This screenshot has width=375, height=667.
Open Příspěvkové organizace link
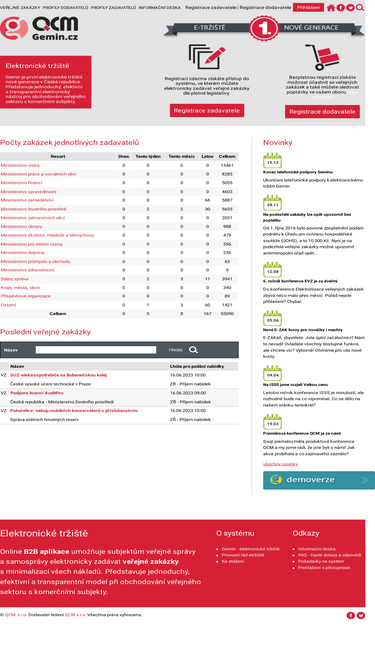tap(26, 296)
